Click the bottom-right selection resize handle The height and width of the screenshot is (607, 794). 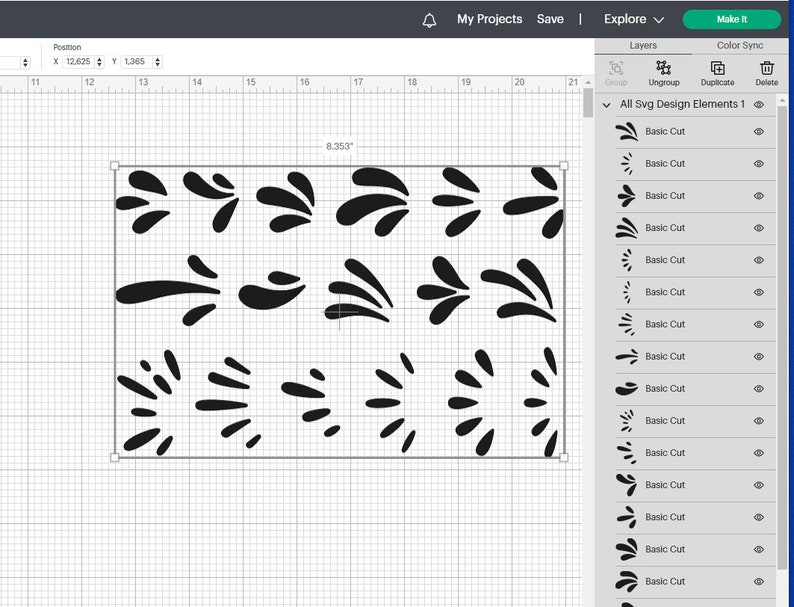[x=564, y=457]
